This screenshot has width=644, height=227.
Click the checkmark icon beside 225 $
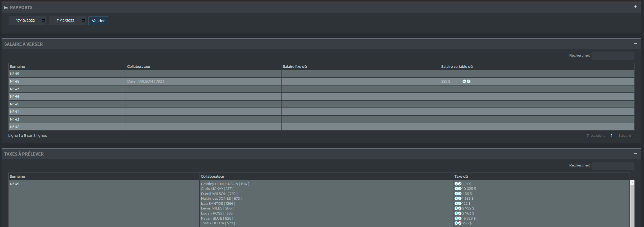pyautogui.click(x=464, y=82)
